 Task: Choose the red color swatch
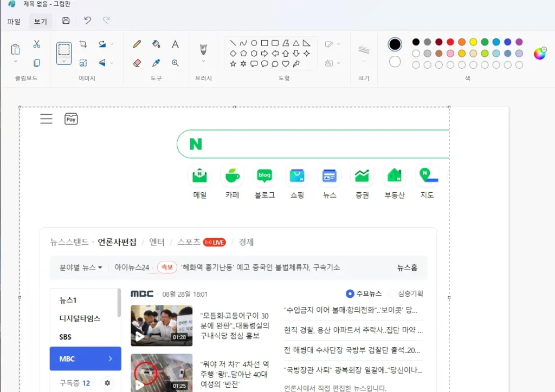pyautogui.click(x=450, y=42)
